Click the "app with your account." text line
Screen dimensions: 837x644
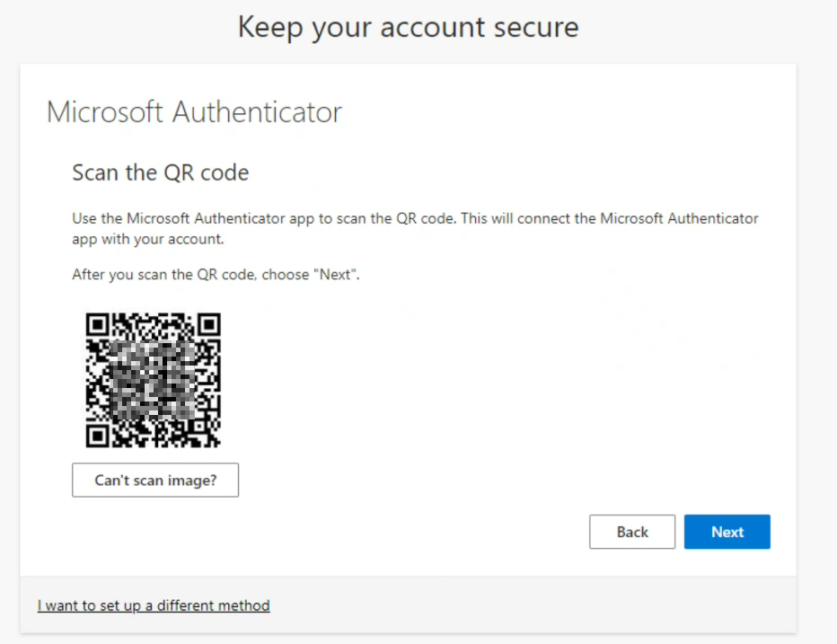[x=147, y=240]
